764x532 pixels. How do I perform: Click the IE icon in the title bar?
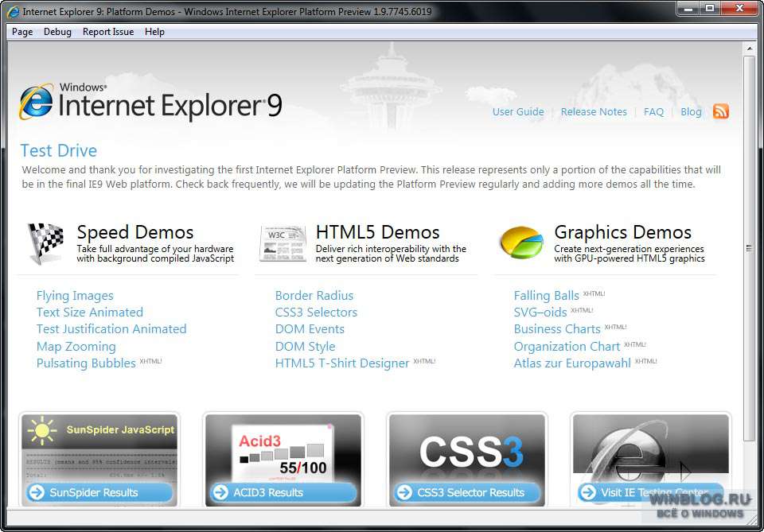pyautogui.click(x=14, y=11)
